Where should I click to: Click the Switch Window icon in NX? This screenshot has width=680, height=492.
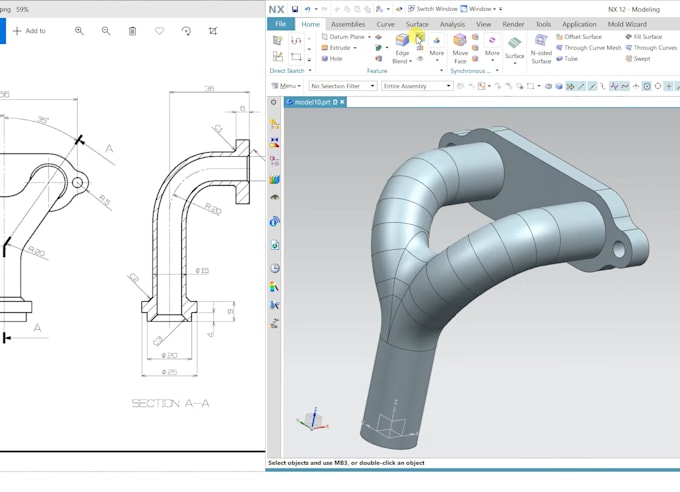point(411,9)
